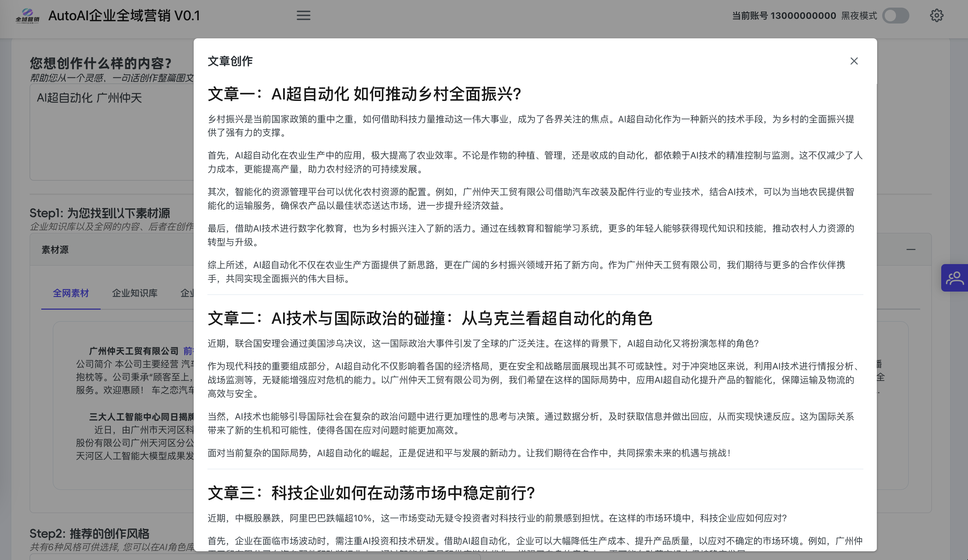This screenshot has width=968, height=560.
Task: Toggle the 黑夜模式 dark mode switch
Action: click(895, 16)
